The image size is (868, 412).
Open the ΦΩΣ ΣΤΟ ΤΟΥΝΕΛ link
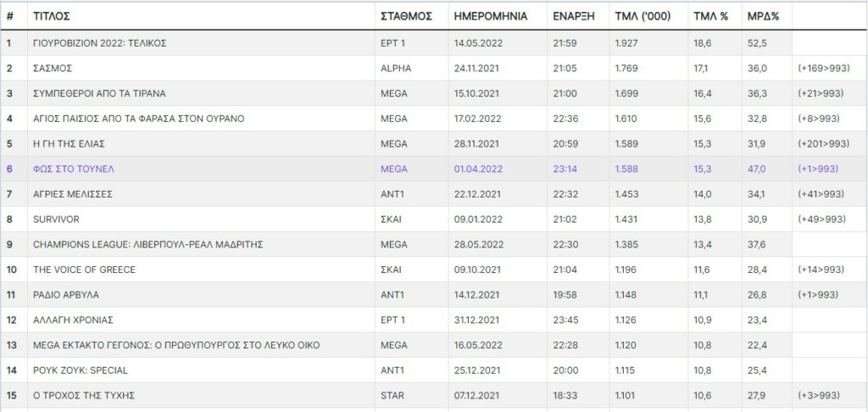pos(73,170)
